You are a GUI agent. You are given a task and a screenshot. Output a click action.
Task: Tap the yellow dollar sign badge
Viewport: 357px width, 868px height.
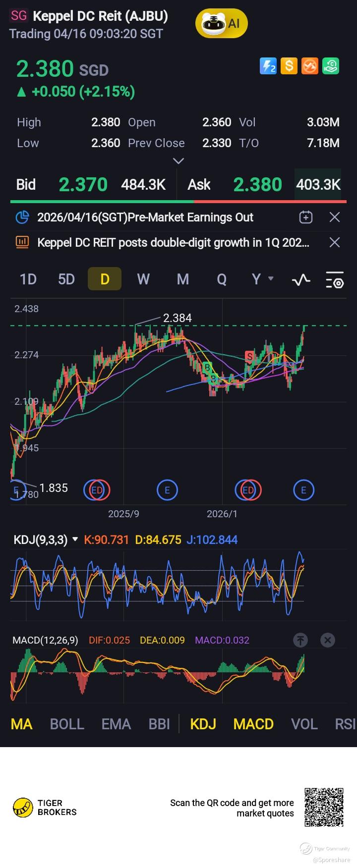click(289, 66)
